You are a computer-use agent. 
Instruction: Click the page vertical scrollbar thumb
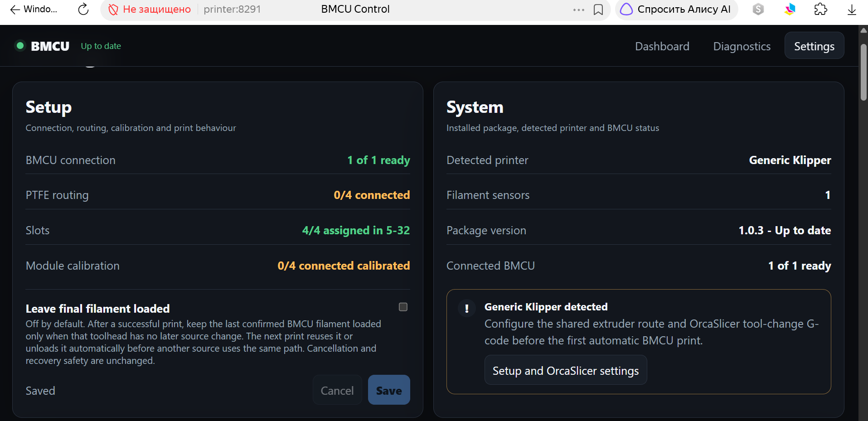(x=863, y=73)
